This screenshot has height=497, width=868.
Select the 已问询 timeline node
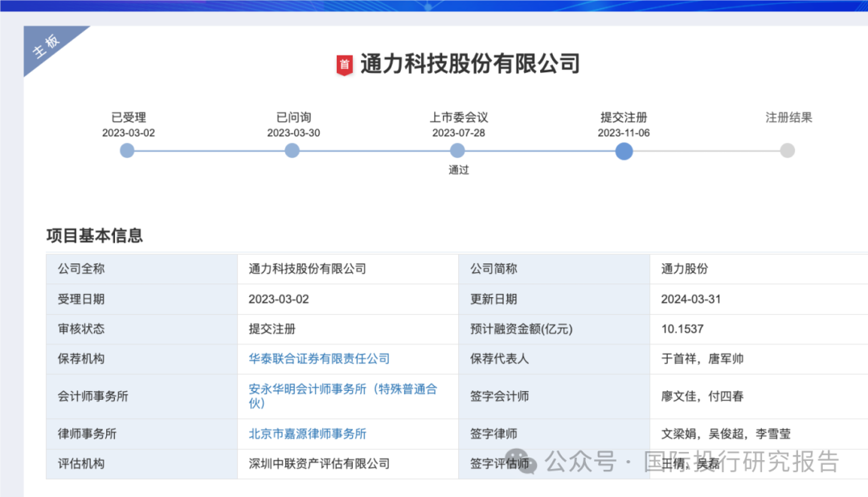click(292, 150)
